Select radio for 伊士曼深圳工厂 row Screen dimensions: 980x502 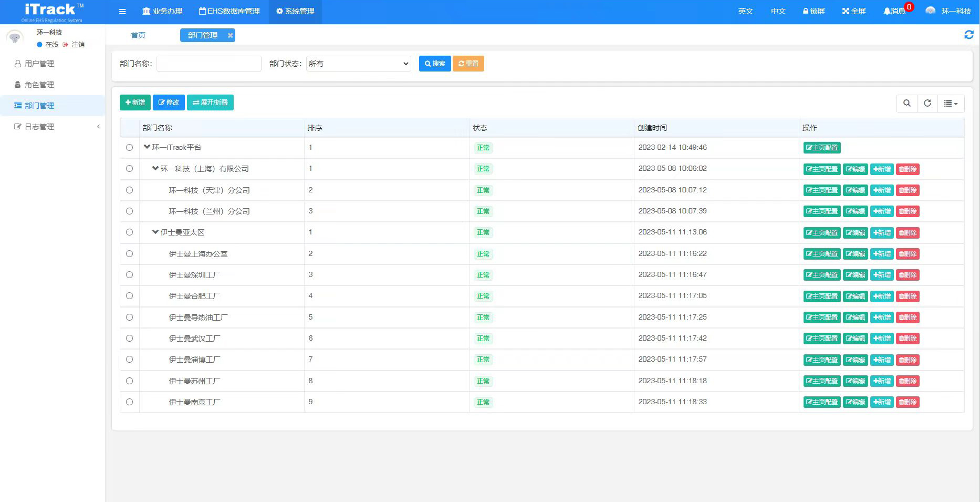(129, 275)
